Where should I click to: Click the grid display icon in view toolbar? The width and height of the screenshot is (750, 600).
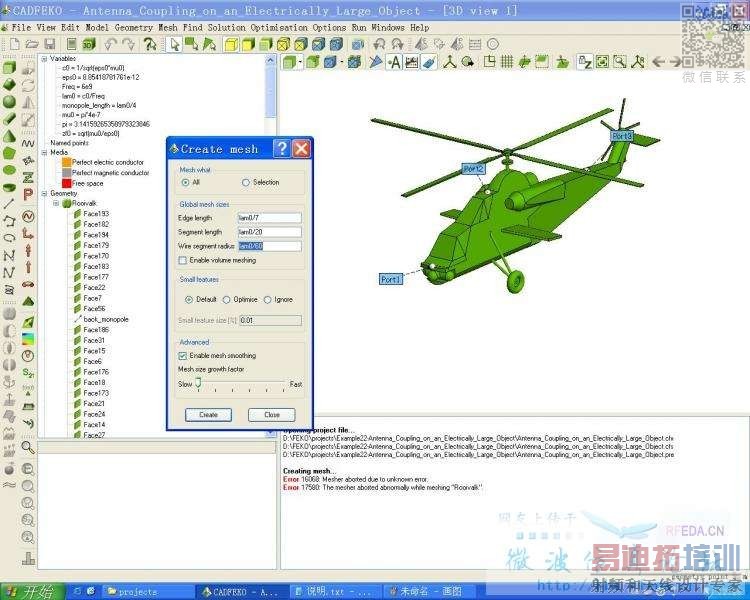pos(507,62)
